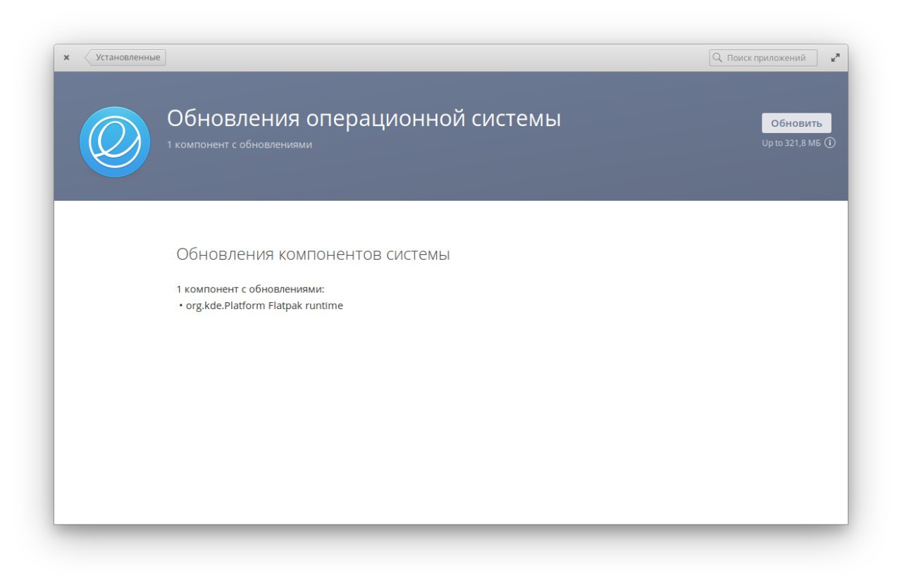Click the heading Обновления компонентов системы

pyautogui.click(x=313, y=254)
